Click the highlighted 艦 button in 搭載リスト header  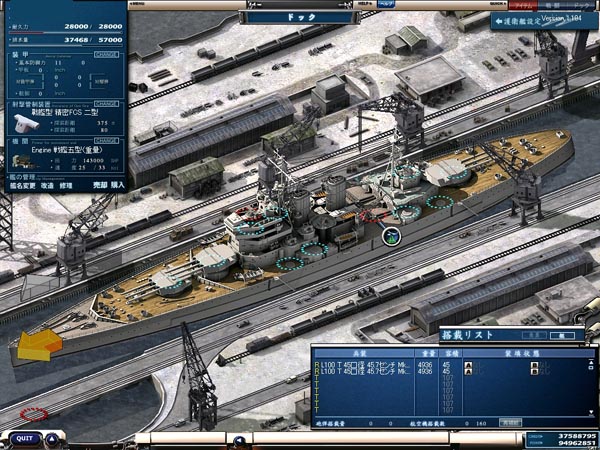click(x=562, y=336)
